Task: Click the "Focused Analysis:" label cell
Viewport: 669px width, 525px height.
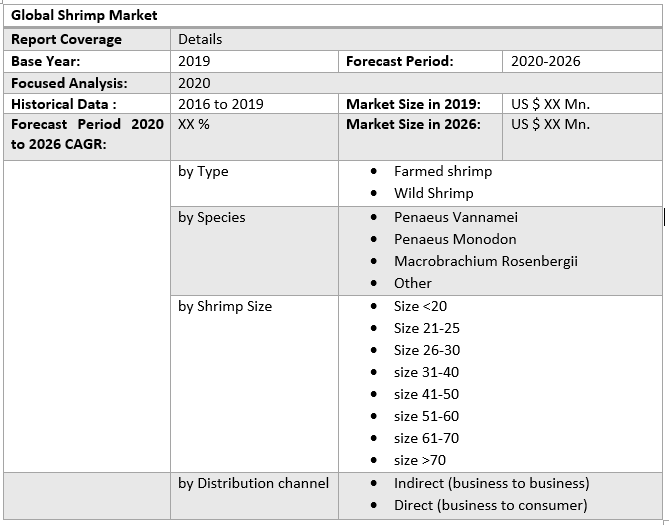Action: click(69, 83)
